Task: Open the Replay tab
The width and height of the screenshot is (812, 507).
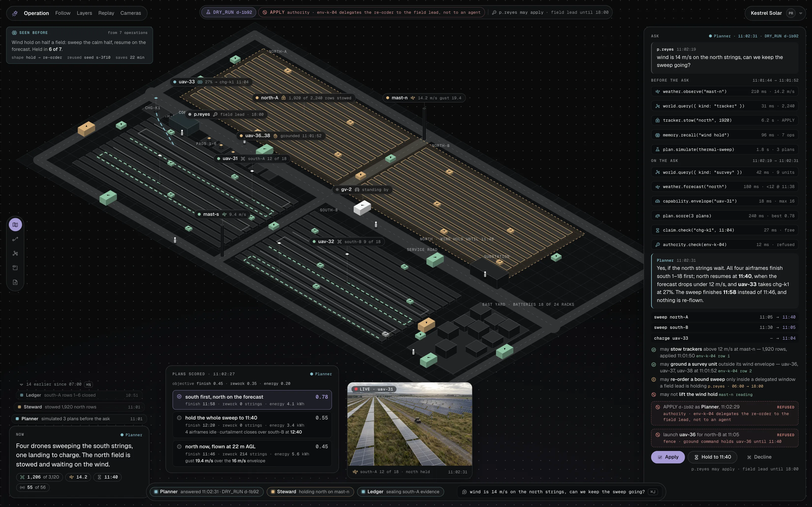Action: [106, 13]
